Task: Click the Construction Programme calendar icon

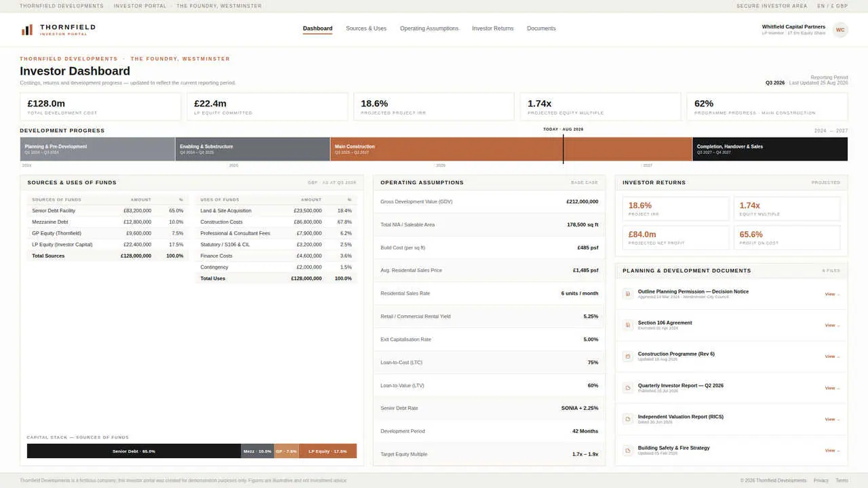Action: (628, 357)
